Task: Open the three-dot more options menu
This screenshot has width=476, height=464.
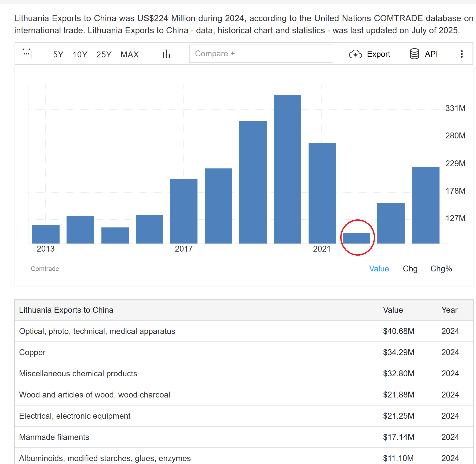Action: click(x=462, y=54)
